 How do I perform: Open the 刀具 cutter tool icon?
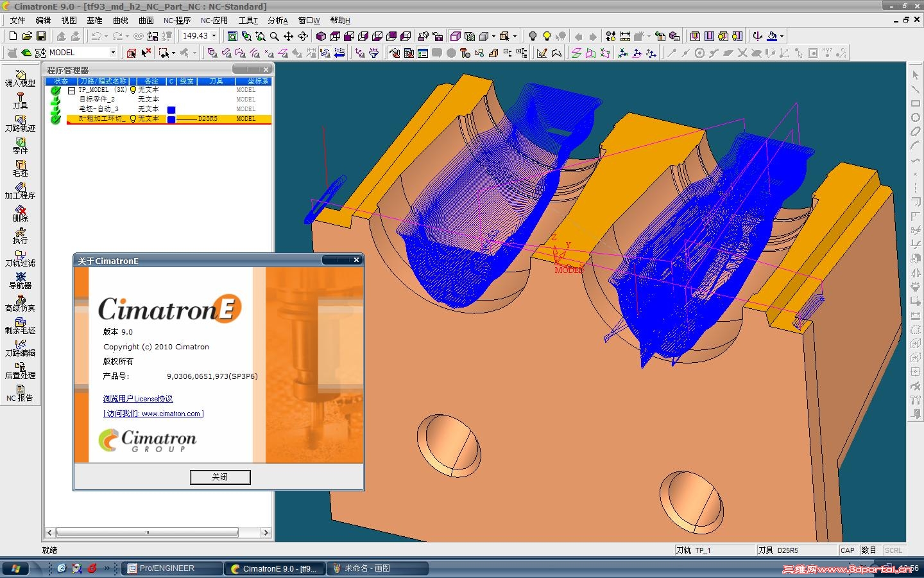click(x=20, y=101)
